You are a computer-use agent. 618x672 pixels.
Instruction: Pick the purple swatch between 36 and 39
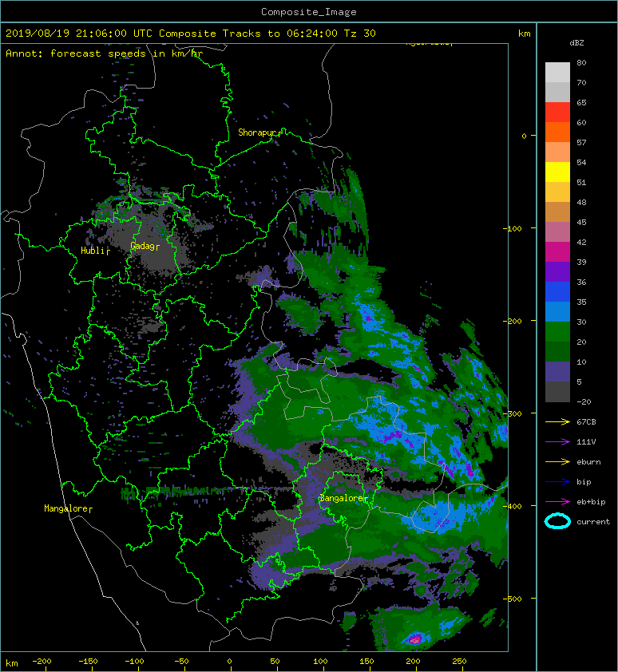coord(557,271)
